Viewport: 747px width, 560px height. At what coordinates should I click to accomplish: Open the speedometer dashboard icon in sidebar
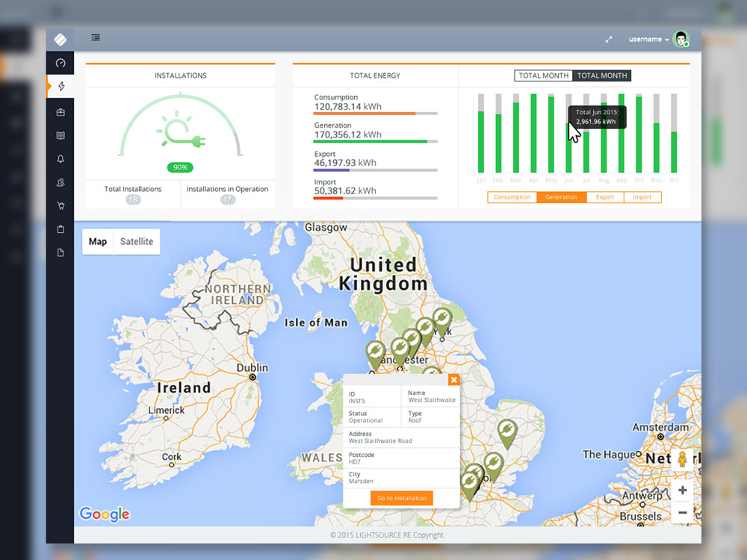point(61,63)
